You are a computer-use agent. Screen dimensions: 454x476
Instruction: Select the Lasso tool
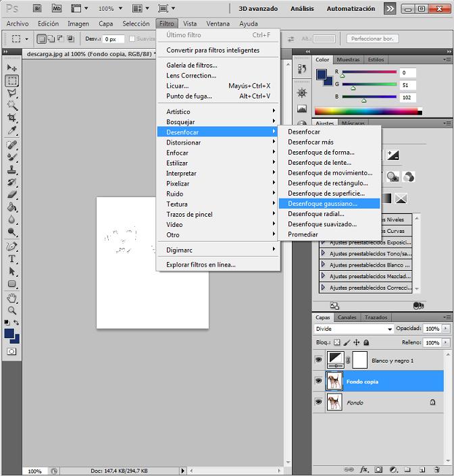tap(12, 93)
